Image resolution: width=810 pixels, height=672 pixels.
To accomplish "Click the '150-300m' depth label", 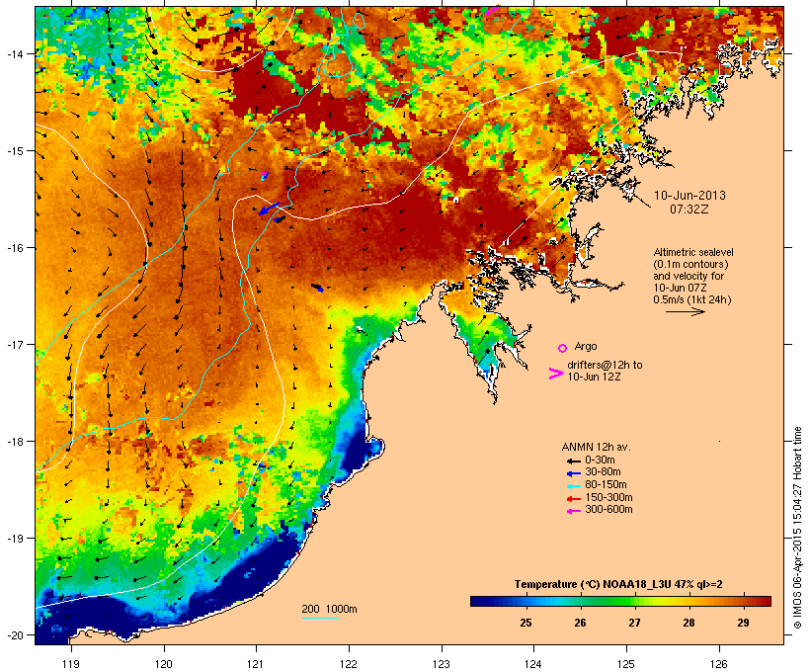I will (x=608, y=497).
